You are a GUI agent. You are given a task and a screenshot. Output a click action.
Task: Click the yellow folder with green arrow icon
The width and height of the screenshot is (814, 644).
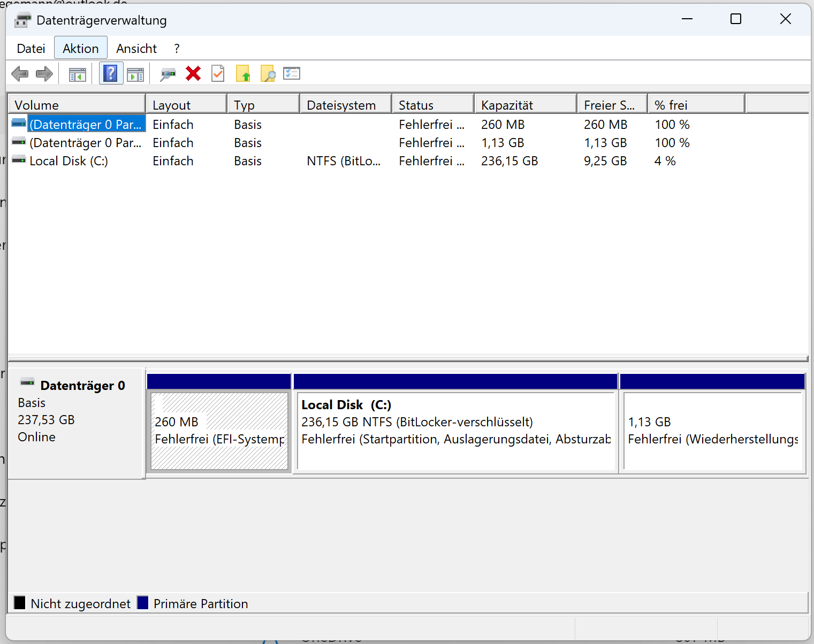(x=243, y=73)
